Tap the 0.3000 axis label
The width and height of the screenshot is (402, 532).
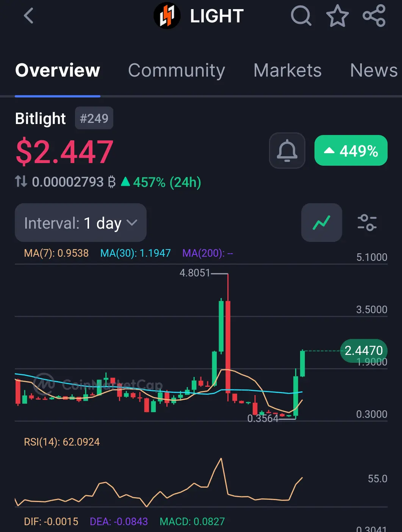pos(372,414)
